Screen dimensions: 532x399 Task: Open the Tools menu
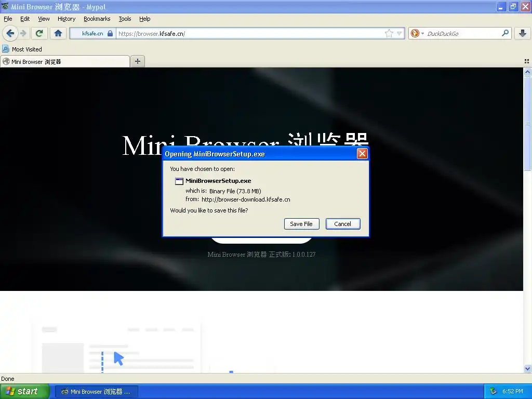click(125, 19)
